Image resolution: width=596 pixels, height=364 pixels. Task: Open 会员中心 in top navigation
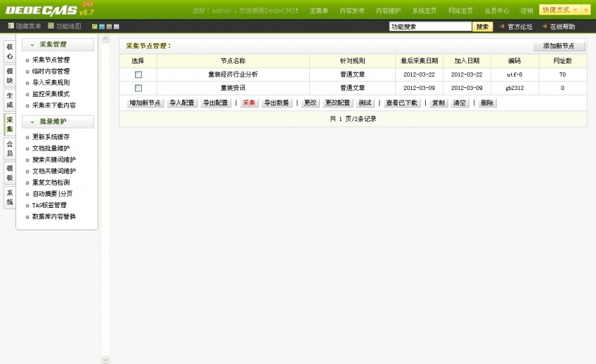497,11
